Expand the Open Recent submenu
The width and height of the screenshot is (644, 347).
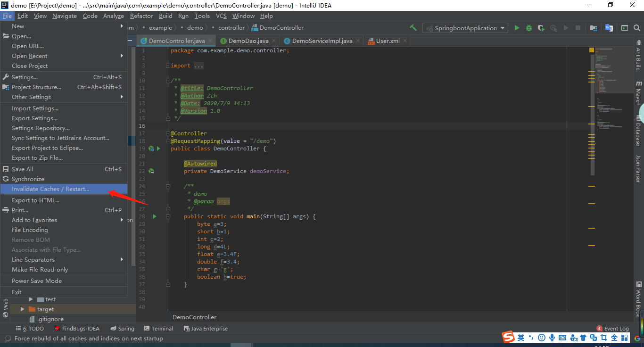click(x=64, y=56)
